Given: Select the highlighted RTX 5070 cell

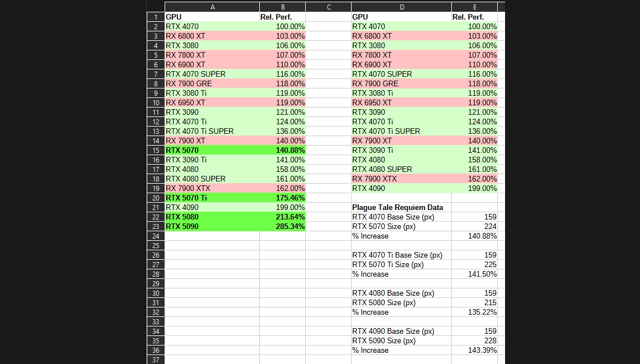Looking at the screenshot, I should coord(212,150).
